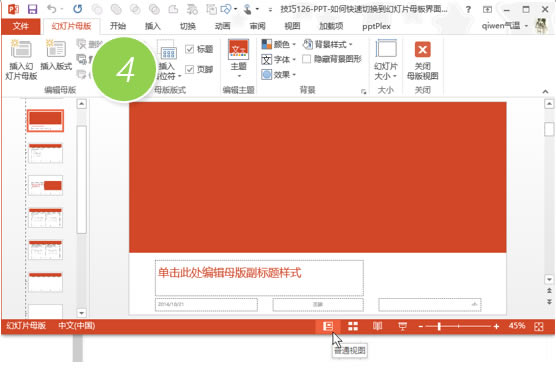This screenshot has width=556, height=374.
Task: Select the second layout thumbnail
Action: point(45,153)
